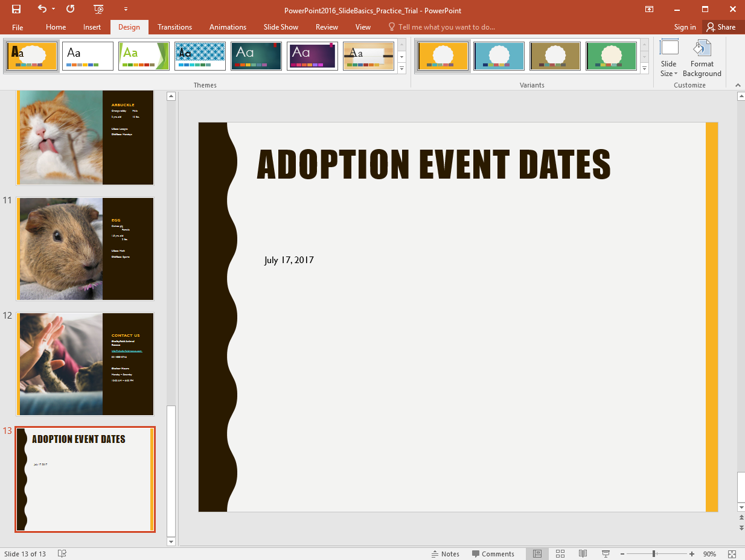Start Slide Show from status bar

click(x=606, y=554)
